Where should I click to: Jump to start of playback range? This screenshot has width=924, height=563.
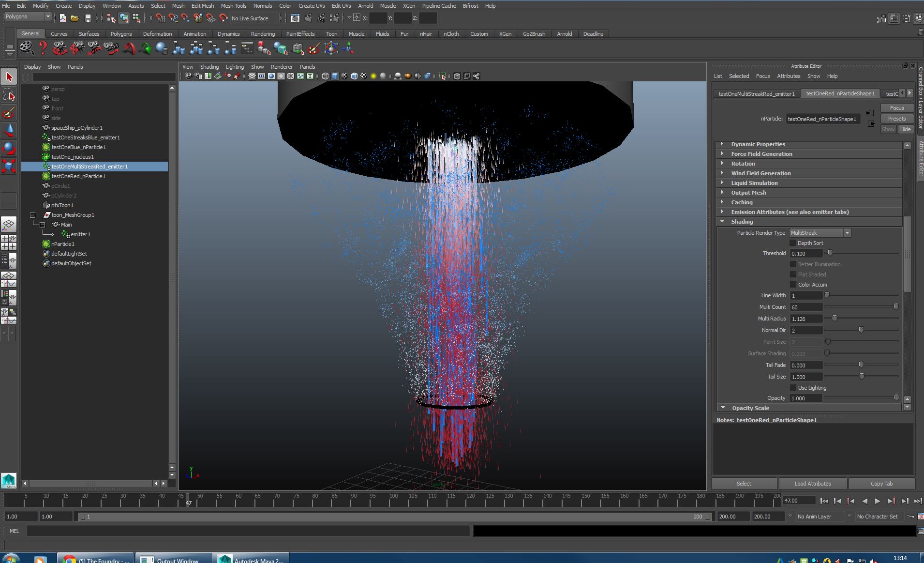[x=824, y=501]
